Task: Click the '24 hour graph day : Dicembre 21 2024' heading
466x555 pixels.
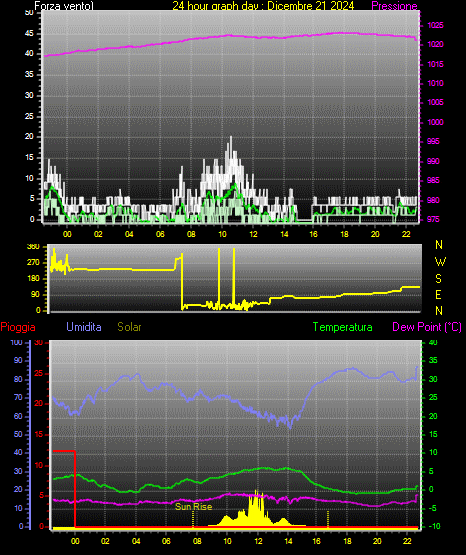Action: coord(263,6)
